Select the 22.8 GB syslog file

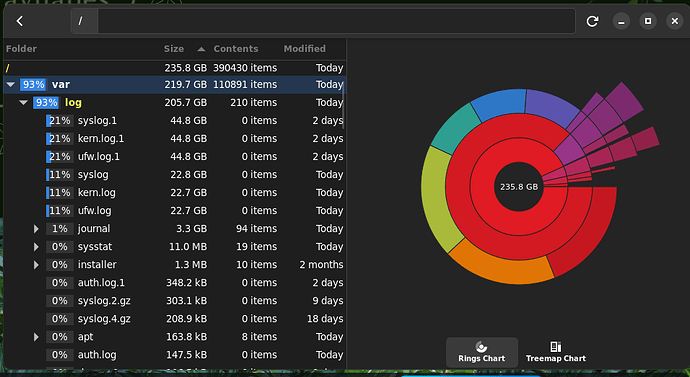[x=93, y=175]
